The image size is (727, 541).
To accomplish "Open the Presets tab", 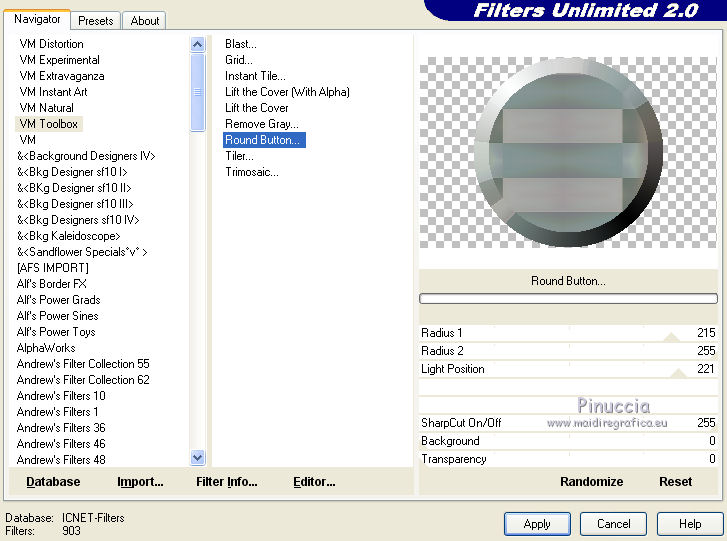I will (x=96, y=21).
